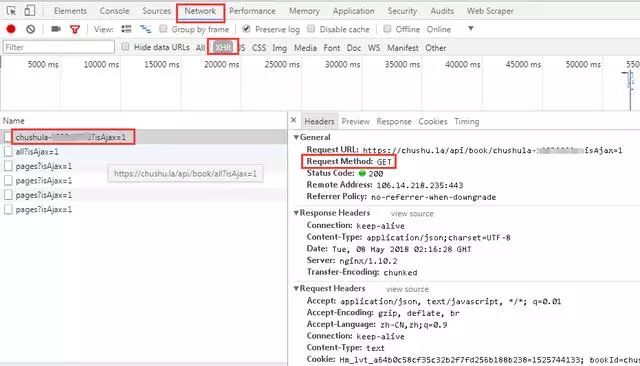The width and height of the screenshot is (640, 366).
Task: Clear the network log
Action: click(30, 29)
